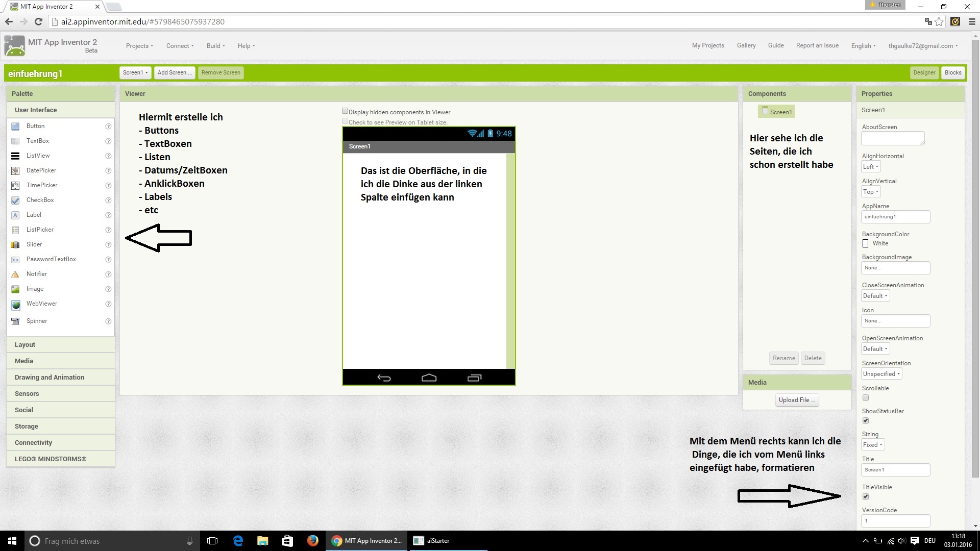Open the AlignHorizontal Left dropdown
Viewport: 980px width, 551px height.
click(871, 167)
